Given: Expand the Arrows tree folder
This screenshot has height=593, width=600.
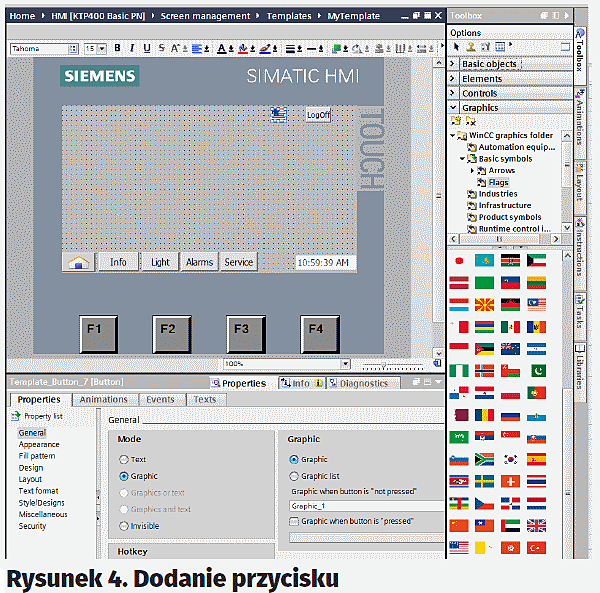Looking at the screenshot, I should pos(472,170).
